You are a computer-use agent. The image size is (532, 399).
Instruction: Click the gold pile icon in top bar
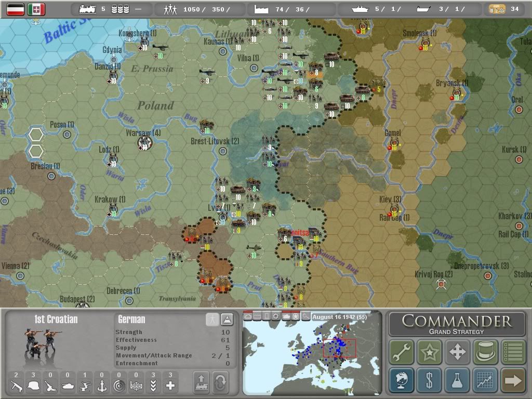tap(497, 9)
